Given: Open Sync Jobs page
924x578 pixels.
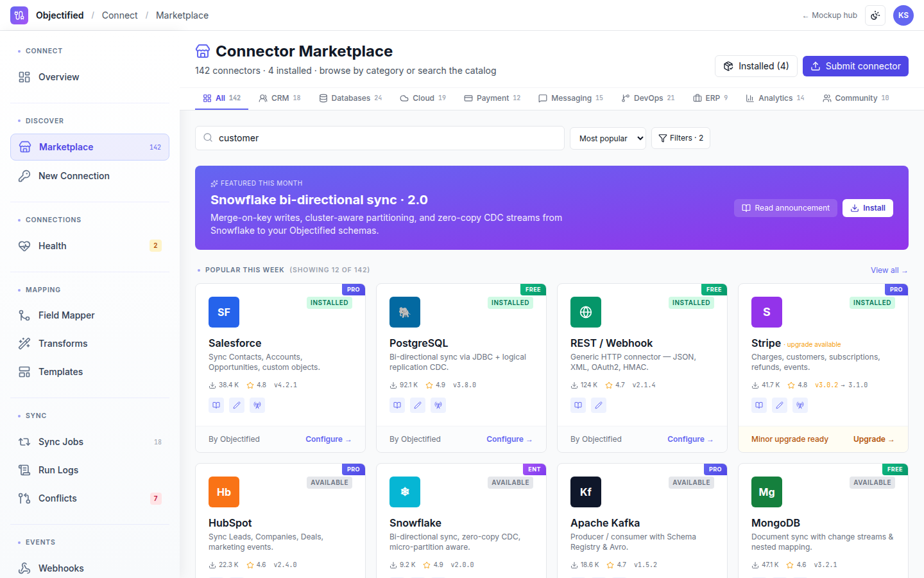Looking at the screenshot, I should [90, 442].
